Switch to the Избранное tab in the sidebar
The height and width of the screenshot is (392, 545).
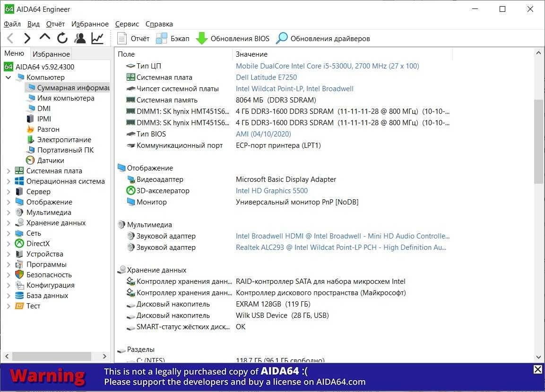(x=51, y=54)
